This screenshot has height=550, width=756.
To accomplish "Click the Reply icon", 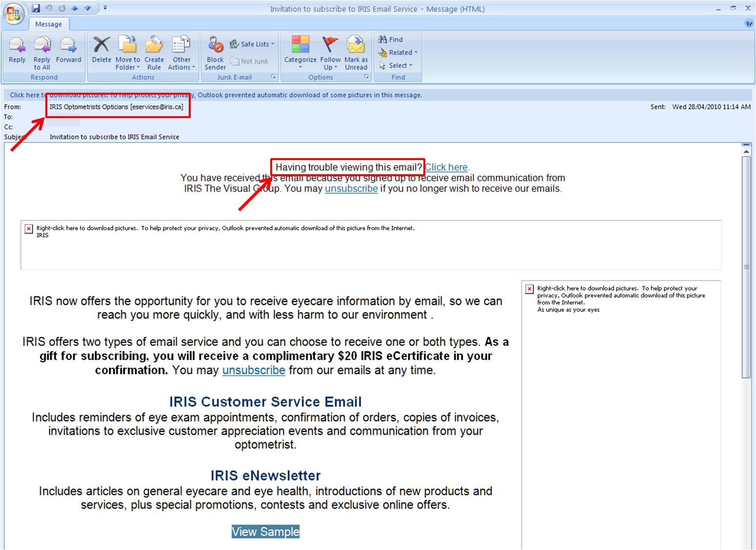I will click(x=17, y=49).
